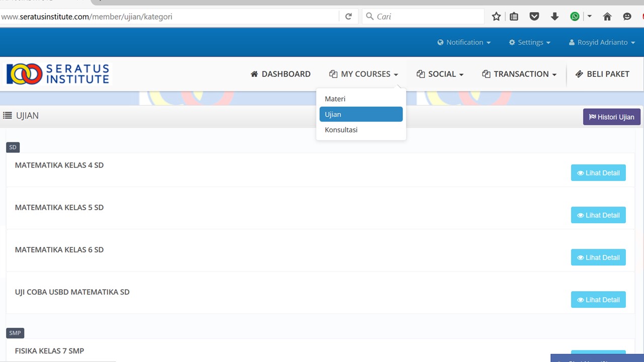This screenshot has height=362, width=644.
Task: Focus the Cari search field
Action: click(423, 17)
